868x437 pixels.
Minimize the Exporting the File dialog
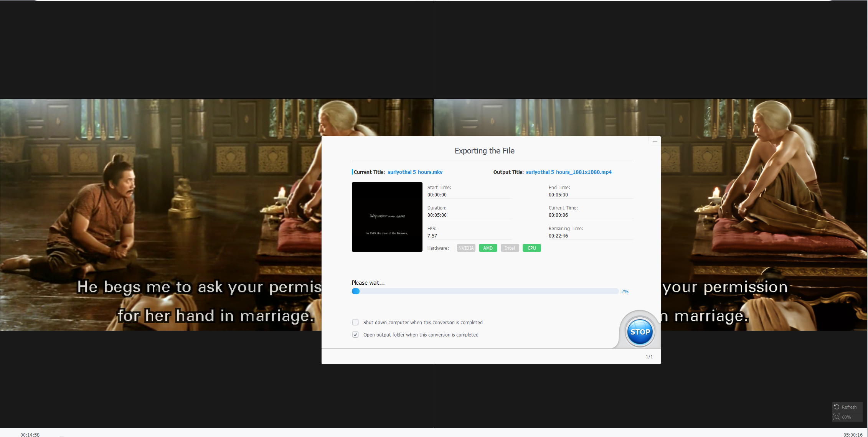[x=655, y=141]
